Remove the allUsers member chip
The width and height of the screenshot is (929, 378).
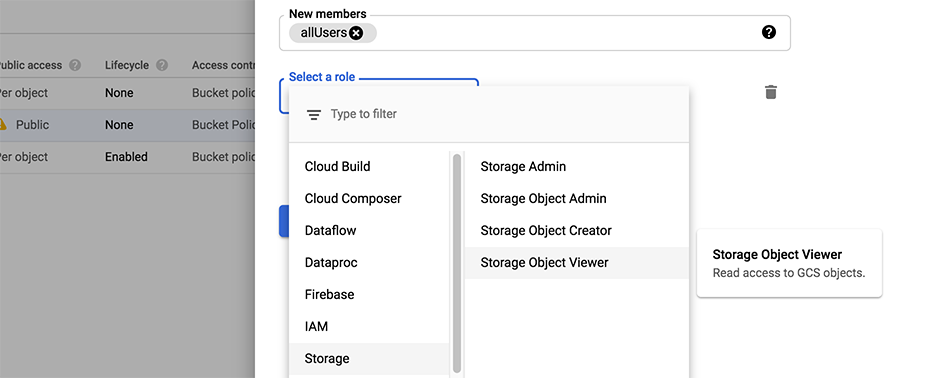click(x=355, y=33)
